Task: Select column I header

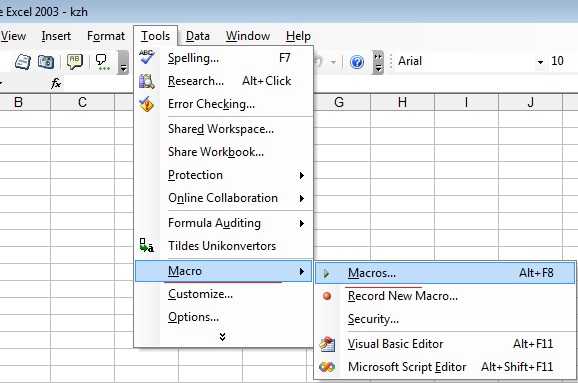Action: click(x=467, y=102)
